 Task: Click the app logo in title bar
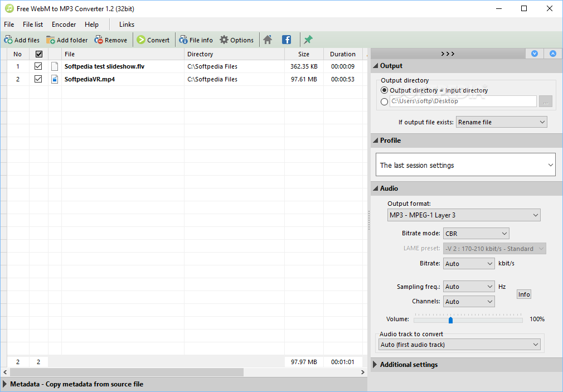9,8
